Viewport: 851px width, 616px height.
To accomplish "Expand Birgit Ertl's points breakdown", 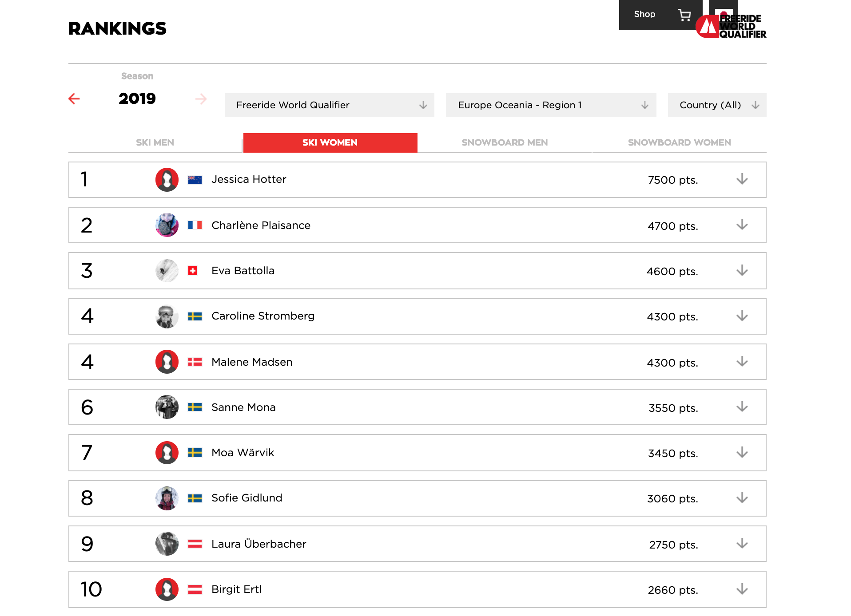I will click(x=742, y=589).
